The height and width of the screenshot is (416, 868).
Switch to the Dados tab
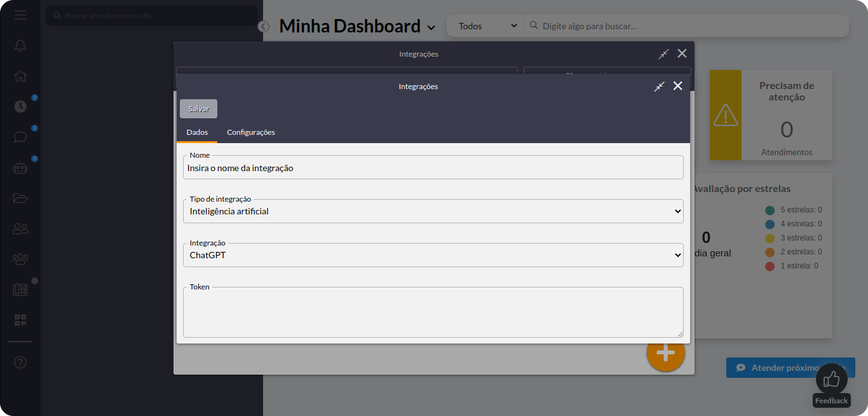(197, 132)
